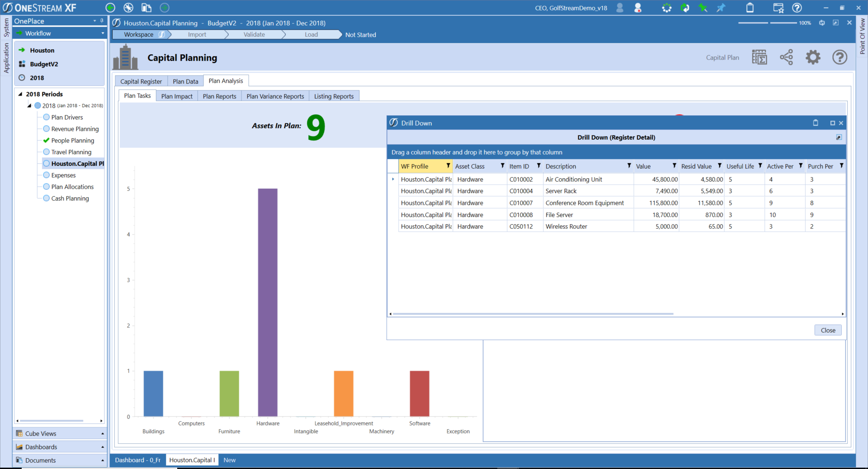The height and width of the screenshot is (469, 868).
Task: Collapse the 2018 Periods tree node
Action: click(20, 94)
